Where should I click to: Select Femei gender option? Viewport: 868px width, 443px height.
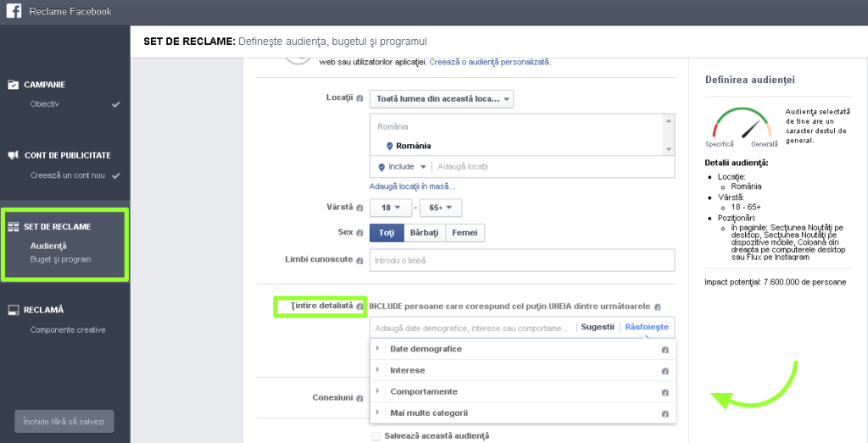pyautogui.click(x=465, y=233)
